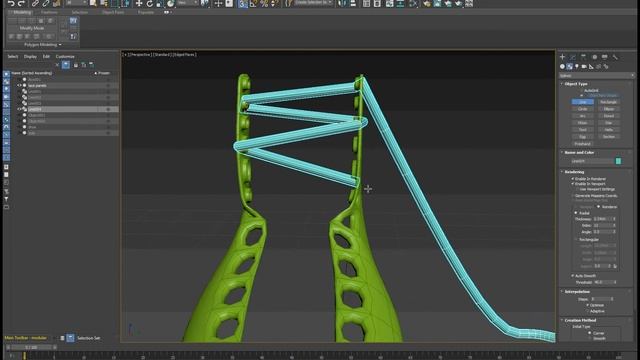
Task: Open the Splines category dropdown
Action: (x=596, y=76)
